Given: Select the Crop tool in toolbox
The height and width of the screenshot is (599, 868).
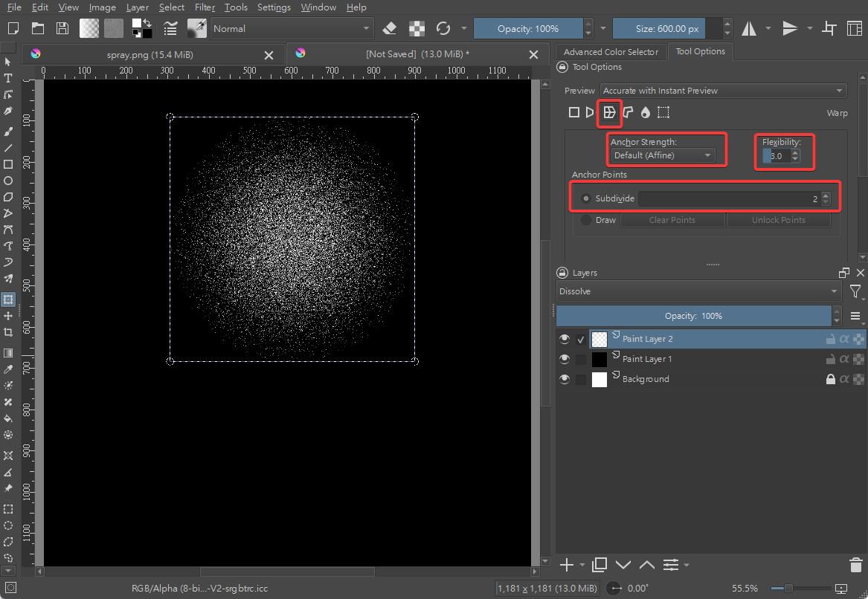Looking at the screenshot, I should point(8,332).
